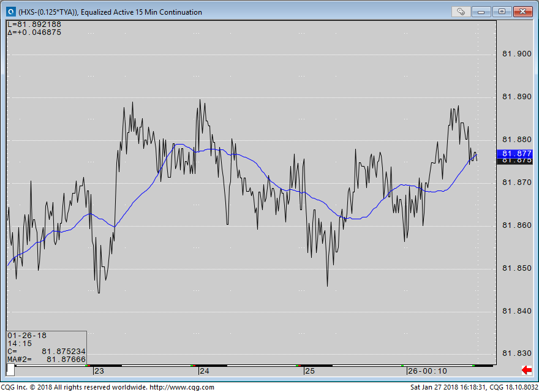The width and height of the screenshot is (539, 392).
Task: Click the white scroll handle at bottom left
Action: (x=10, y=370)
